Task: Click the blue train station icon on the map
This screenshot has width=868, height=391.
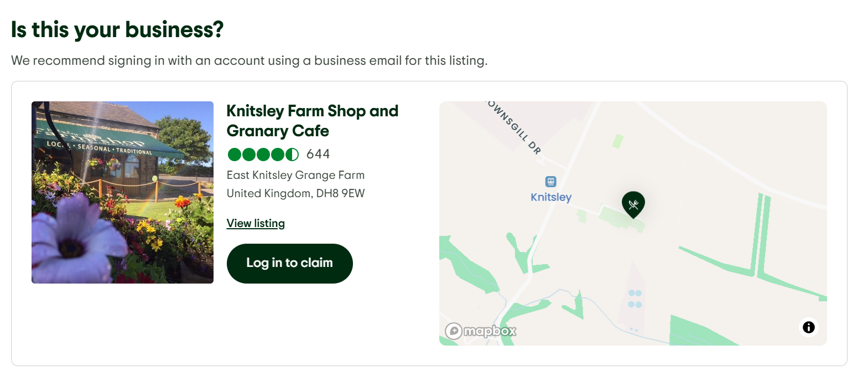Action: pyautogui.click(x=550, y=181)
